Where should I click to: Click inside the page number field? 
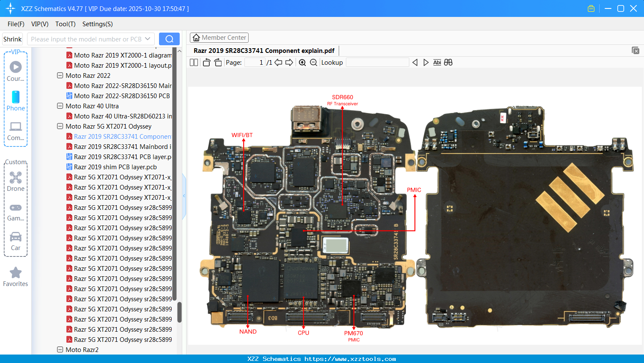click(x=254, y=62)
